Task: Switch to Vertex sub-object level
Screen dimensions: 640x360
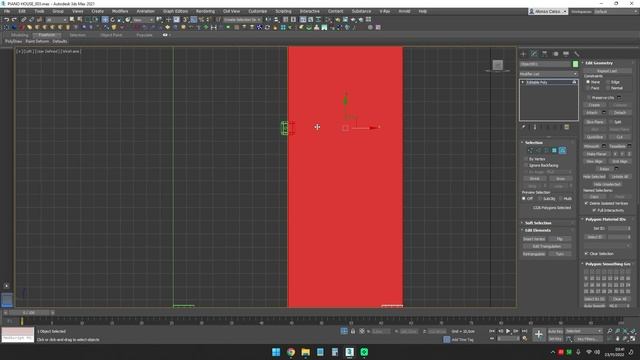Action: pos(530,151)
